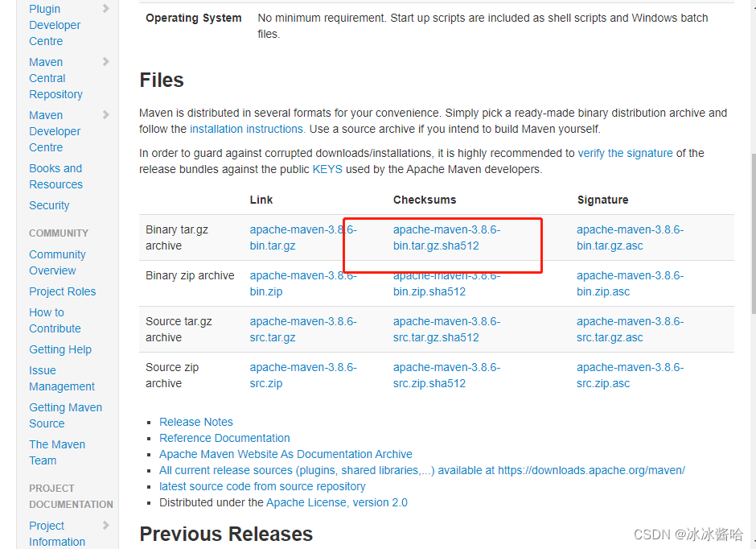Follow the installation instructions link
Viewport: 756px width, 549px height.
click(246, 129)
